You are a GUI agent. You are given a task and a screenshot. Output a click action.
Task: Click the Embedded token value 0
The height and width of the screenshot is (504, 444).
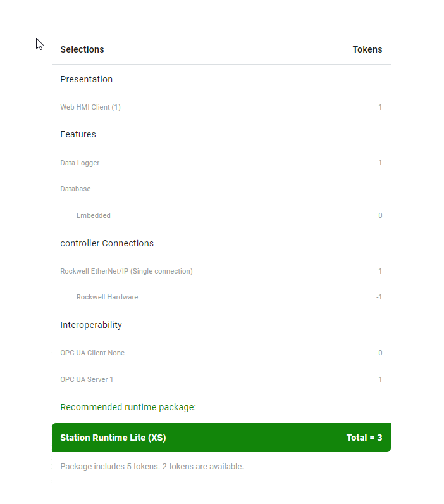(x=380, y=215)
